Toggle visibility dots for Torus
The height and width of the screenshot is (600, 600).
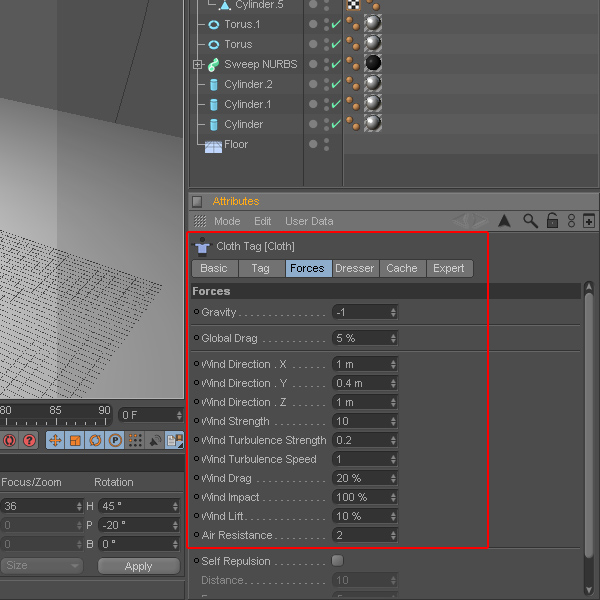[x=326, y=44]
